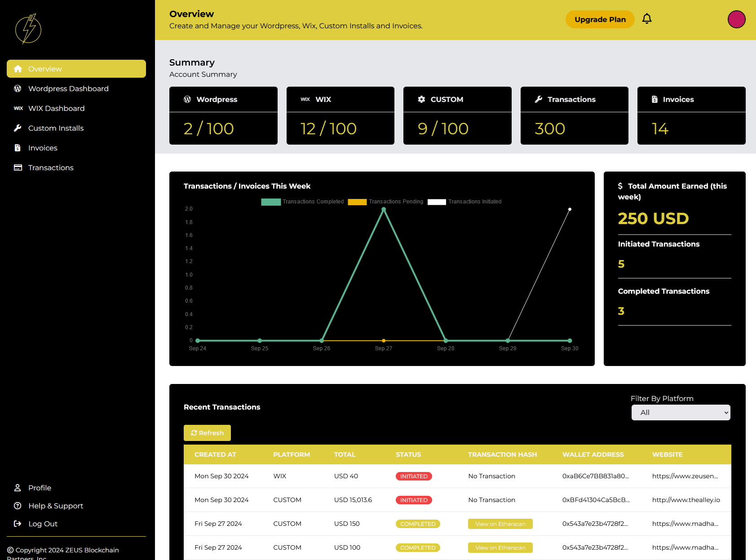Click the notification bell icon

[647, 19]
